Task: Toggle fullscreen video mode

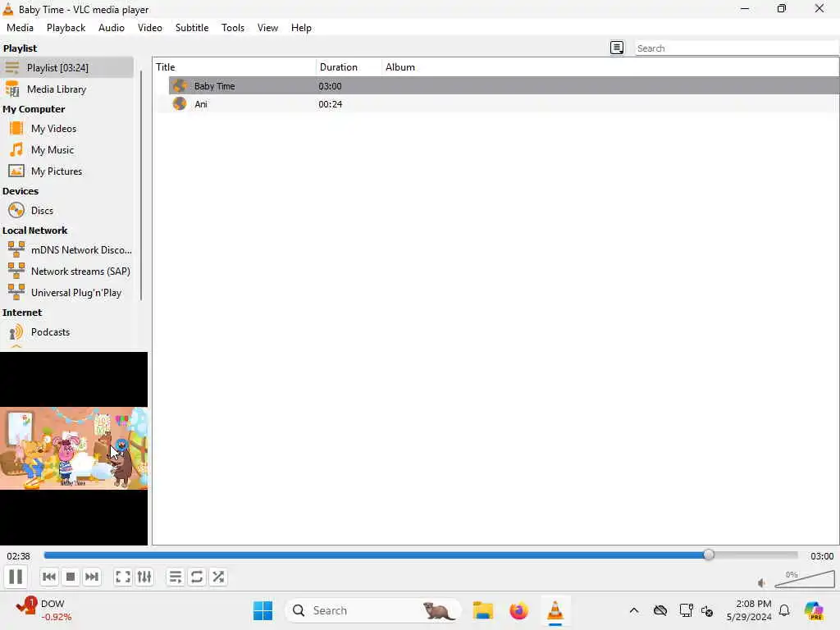Action: tap(123, 577)
